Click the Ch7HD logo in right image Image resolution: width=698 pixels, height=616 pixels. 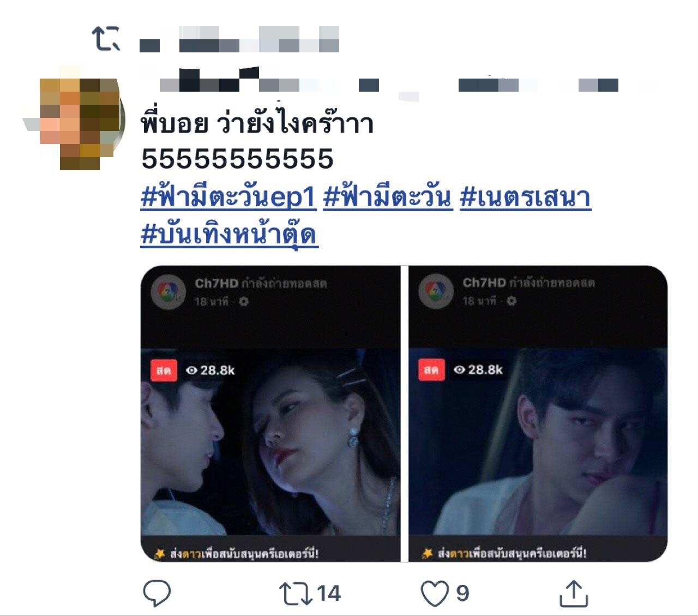point(436,292)
